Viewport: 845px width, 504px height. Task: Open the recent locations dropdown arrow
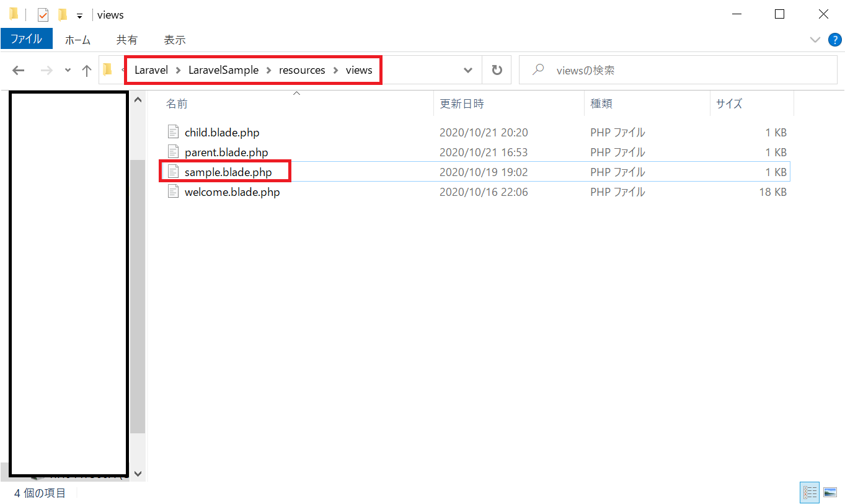(x=68, y=70)
